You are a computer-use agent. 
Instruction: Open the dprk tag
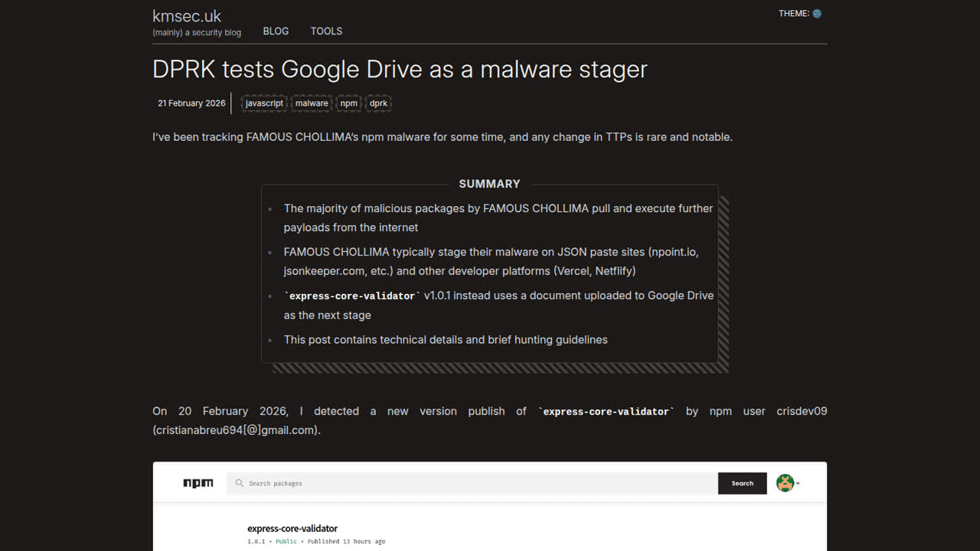[378, 103]
